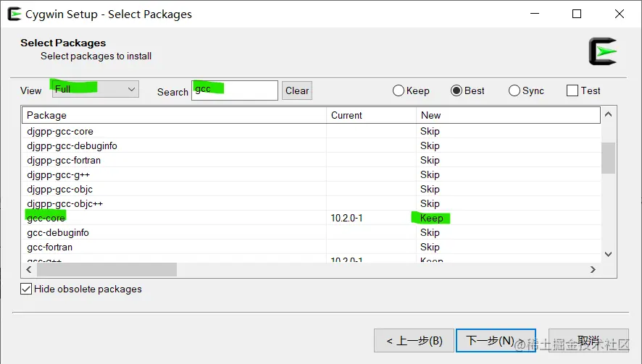Image resolution: width=642 pixels, height=364 pixels.
Task: Click Skip action for gcc-fortran
Action: pos(430,247)
